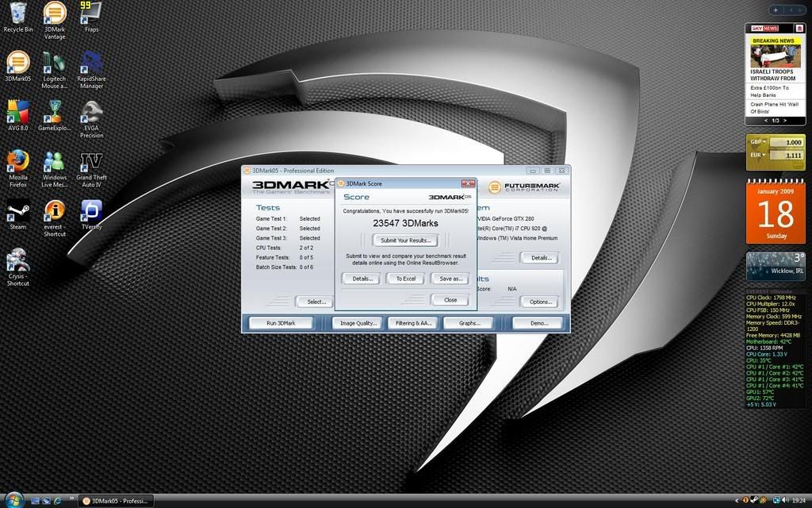
Task: Click the Sky News gadget home icon
Action: [x=799, y=29]
